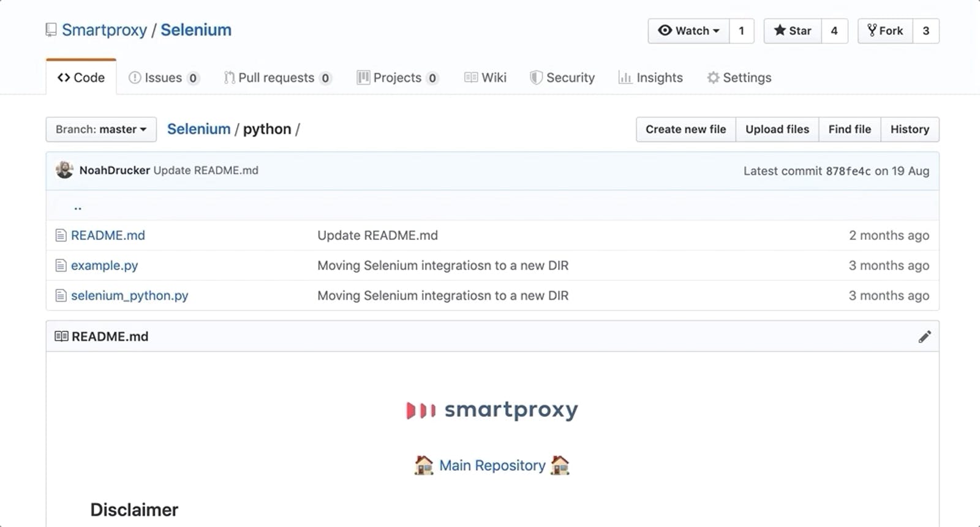Viewport: 980px width, 527px height.
Task: Open the Pull requests tab
Action: 277,78
